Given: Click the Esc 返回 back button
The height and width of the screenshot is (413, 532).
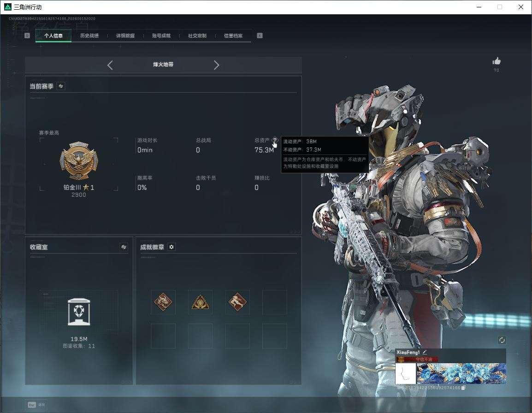Looking at the screenshot, I should coord(36,405).
